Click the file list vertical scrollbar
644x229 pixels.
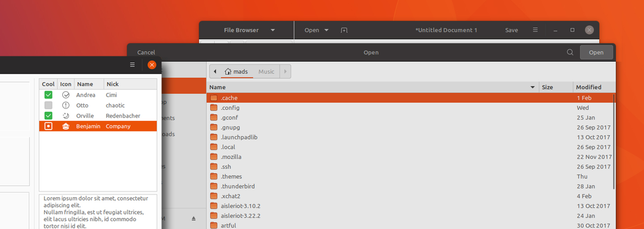614,142
